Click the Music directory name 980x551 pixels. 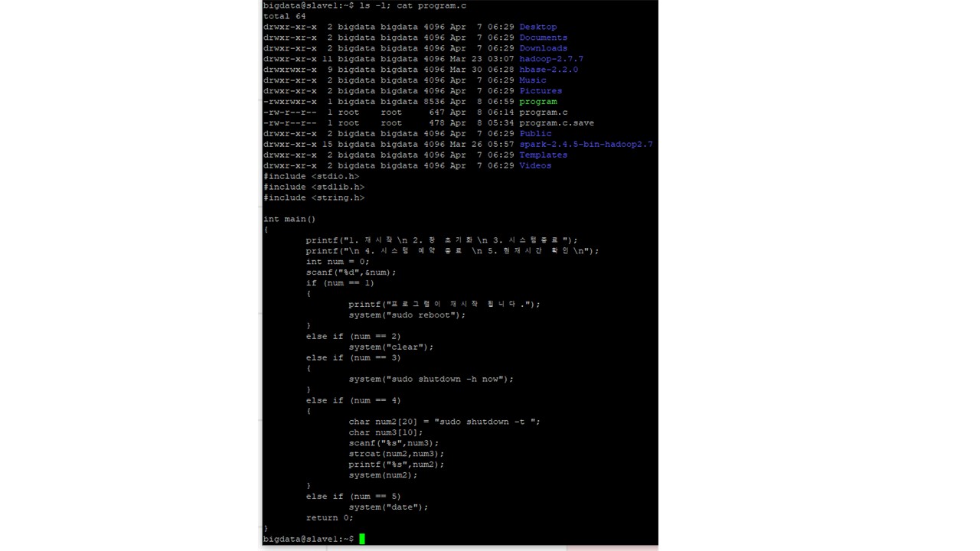pyautogui.click(x=533, y=80)
